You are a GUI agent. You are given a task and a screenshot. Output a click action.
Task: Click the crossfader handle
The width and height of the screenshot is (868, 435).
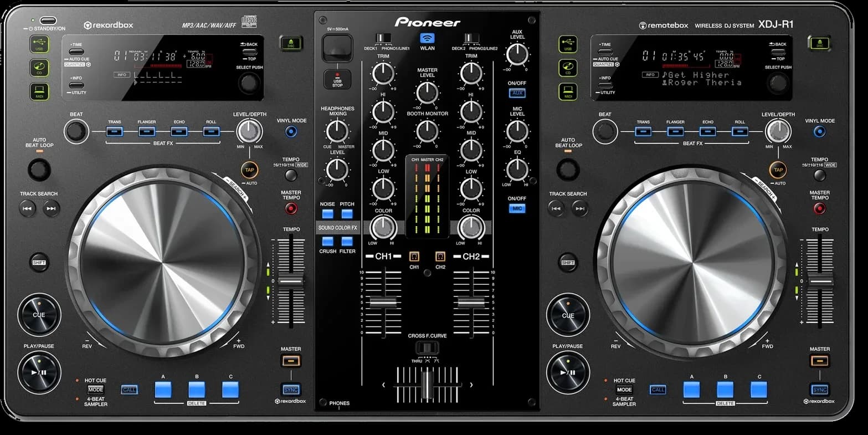427,385
